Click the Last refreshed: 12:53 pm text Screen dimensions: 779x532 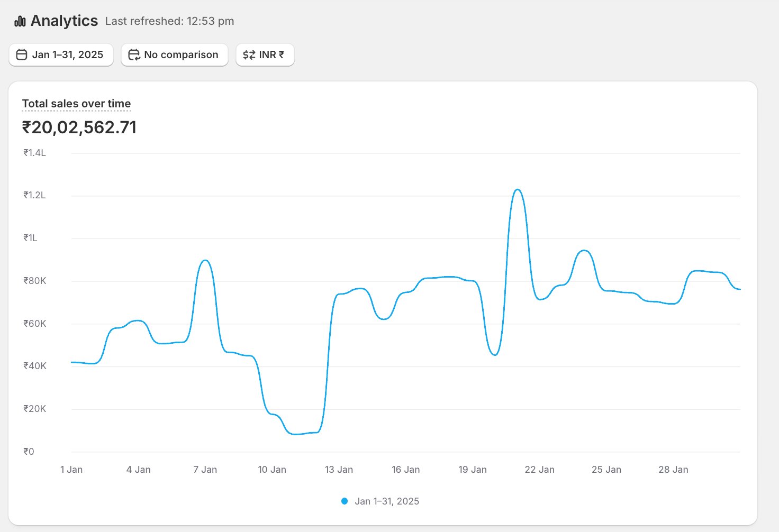[169, 21]
